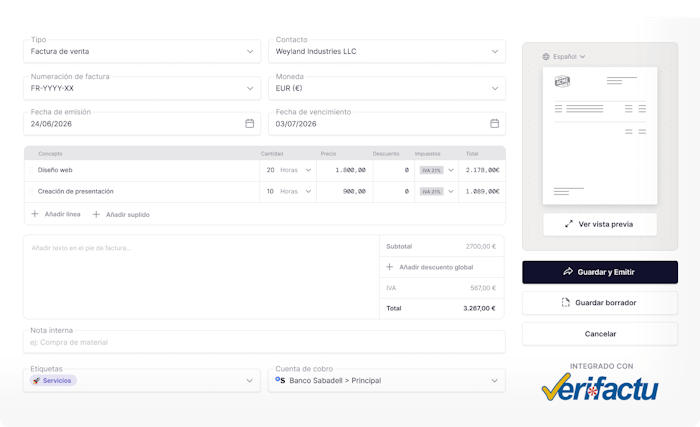700x427 pixels.
Task: Expand the Contacto dropdown for Weyland Industries LLC
Action: tap(387, 51)
